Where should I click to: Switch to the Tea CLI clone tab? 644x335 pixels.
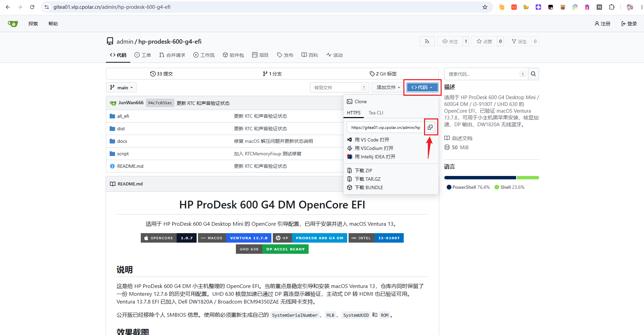[x=376, y=113]
